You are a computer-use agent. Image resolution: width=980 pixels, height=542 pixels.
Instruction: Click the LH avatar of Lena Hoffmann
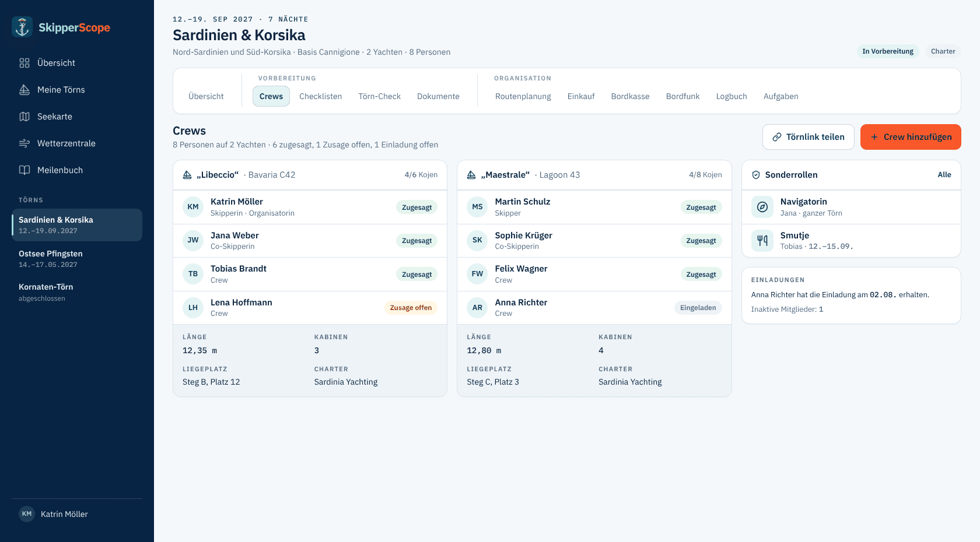click(193, 308)
